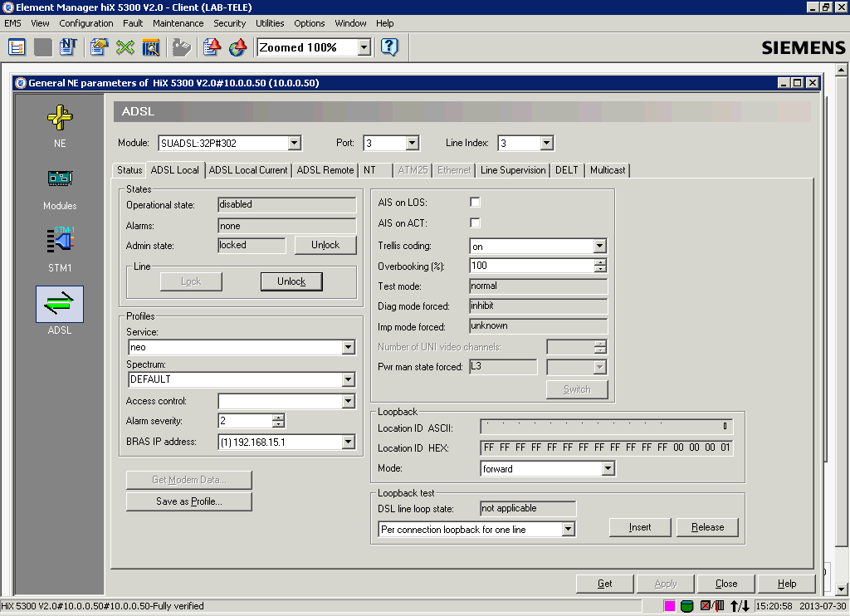Click the green database status bar icon
Screen dimensions: 850x616
(686, 606)
